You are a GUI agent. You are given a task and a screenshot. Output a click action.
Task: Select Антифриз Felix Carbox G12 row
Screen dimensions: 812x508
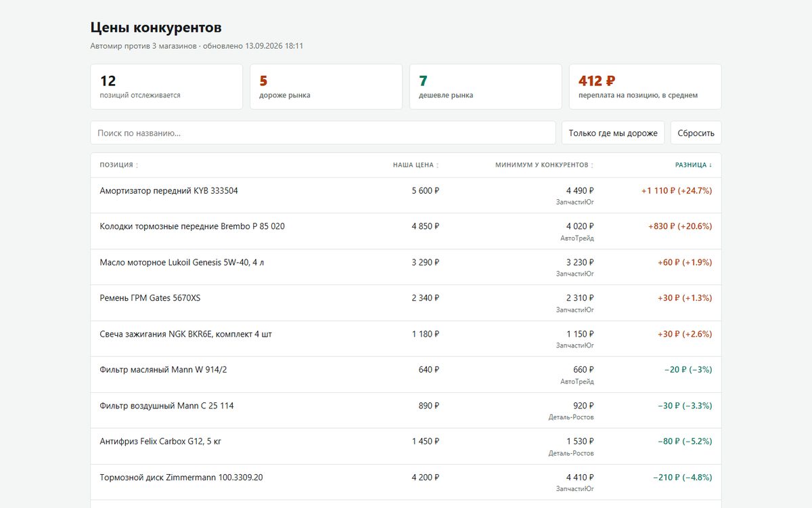coord(406,446)
